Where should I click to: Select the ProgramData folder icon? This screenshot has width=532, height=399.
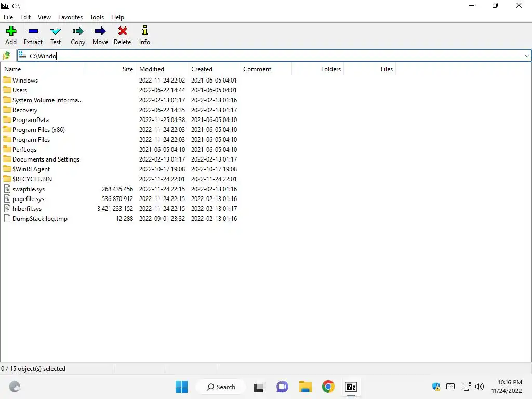pos(7,119)
